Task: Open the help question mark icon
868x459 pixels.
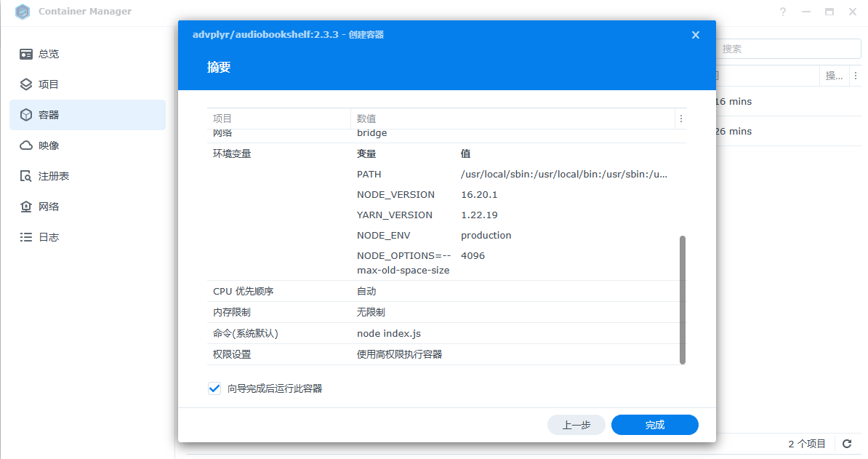Action: [783, 12]
